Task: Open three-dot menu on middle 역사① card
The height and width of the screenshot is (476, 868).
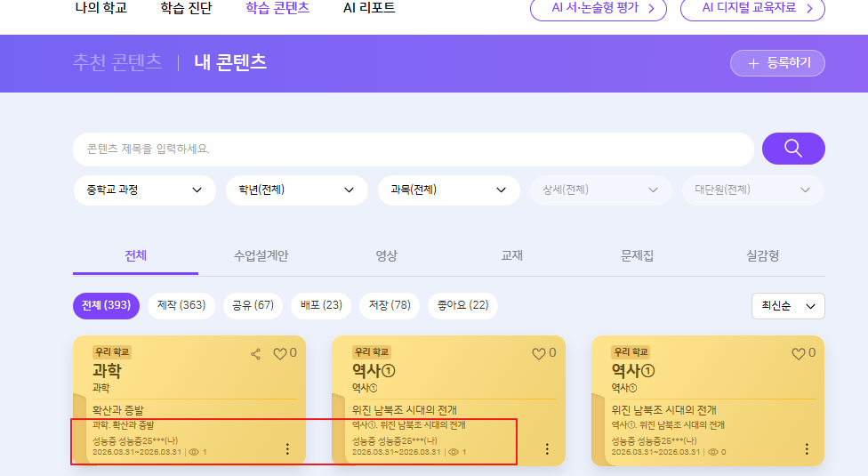Action: click(547, 449)
